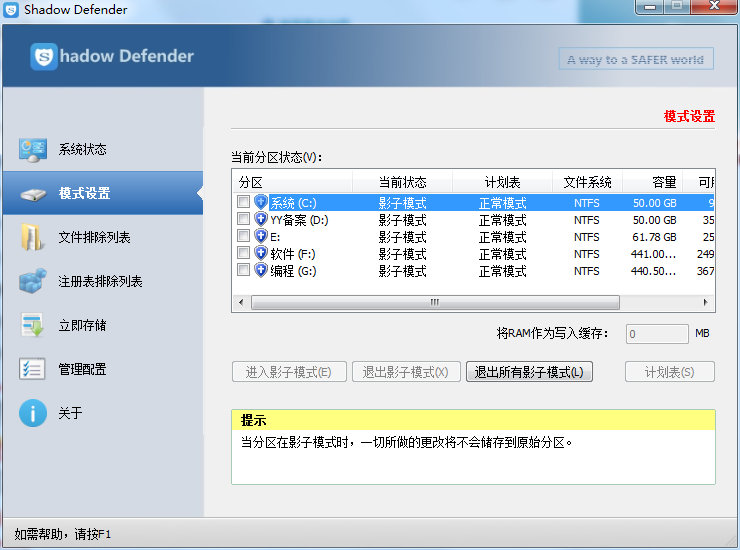Viewport: 740px width, 550px height.
Task: Select the 编程 (G:) partition name
Action: tap(293, 271)
